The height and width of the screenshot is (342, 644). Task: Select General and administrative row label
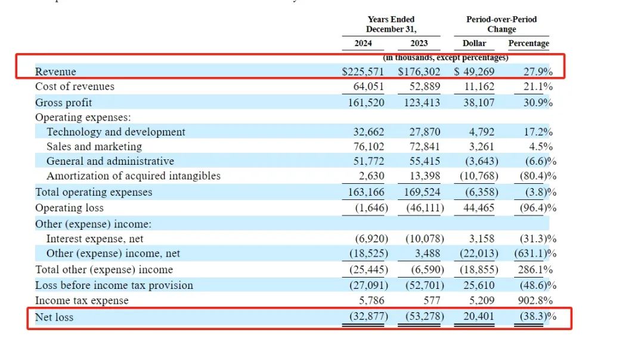pyautogui.click(x=110, y=161)
